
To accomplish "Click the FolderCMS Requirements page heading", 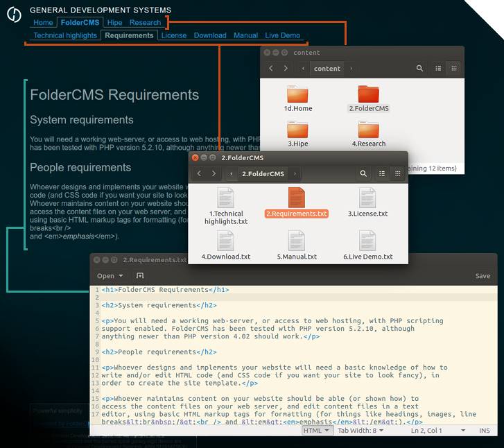I will pos(114,95).
